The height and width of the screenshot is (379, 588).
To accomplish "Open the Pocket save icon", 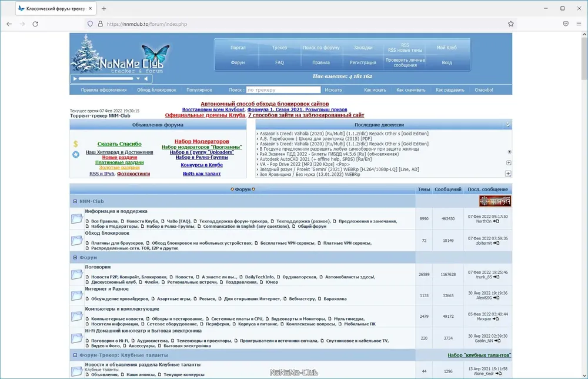I will pyautogui.click(x=566, y=24).
